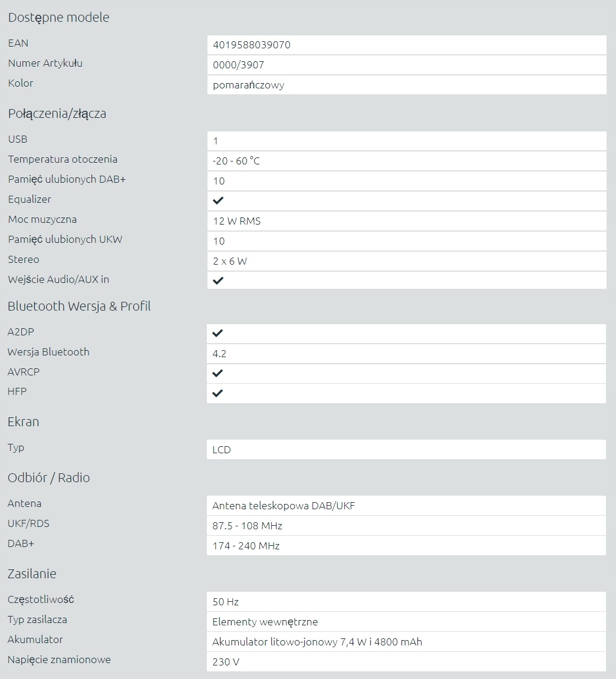Click the Akumulator litowo-jonowy value cell

[x=317, y=642]
